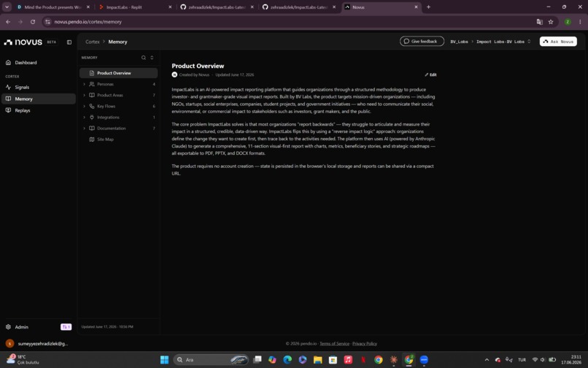Screen dimensions: 588x368
Task: Open Microsoft Edge from the taskbar
Action: 287,360
